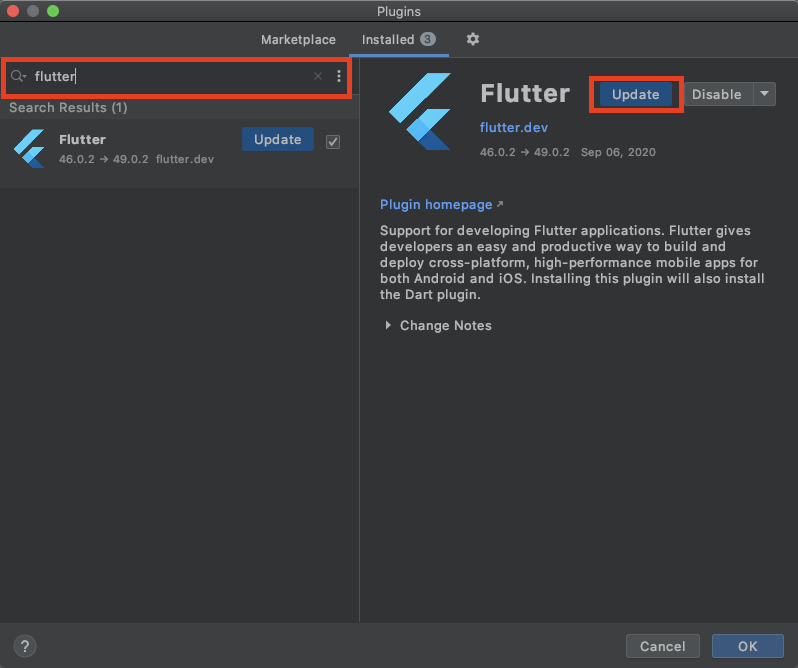Select the Flutter row in search results

click(x=179, y=154)
